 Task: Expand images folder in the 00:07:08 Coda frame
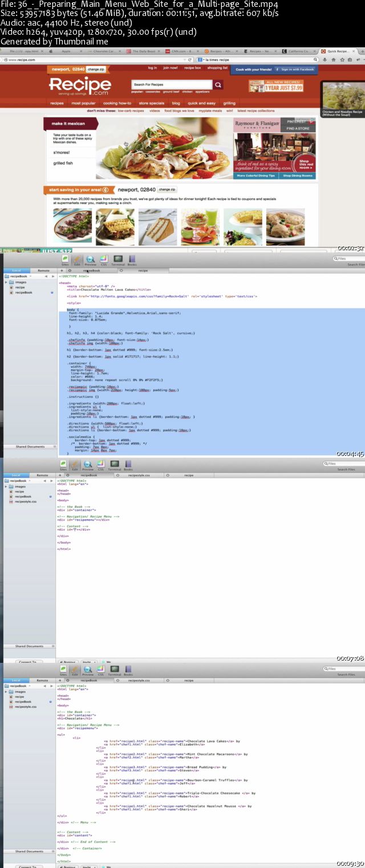click(x=6, y=487)
